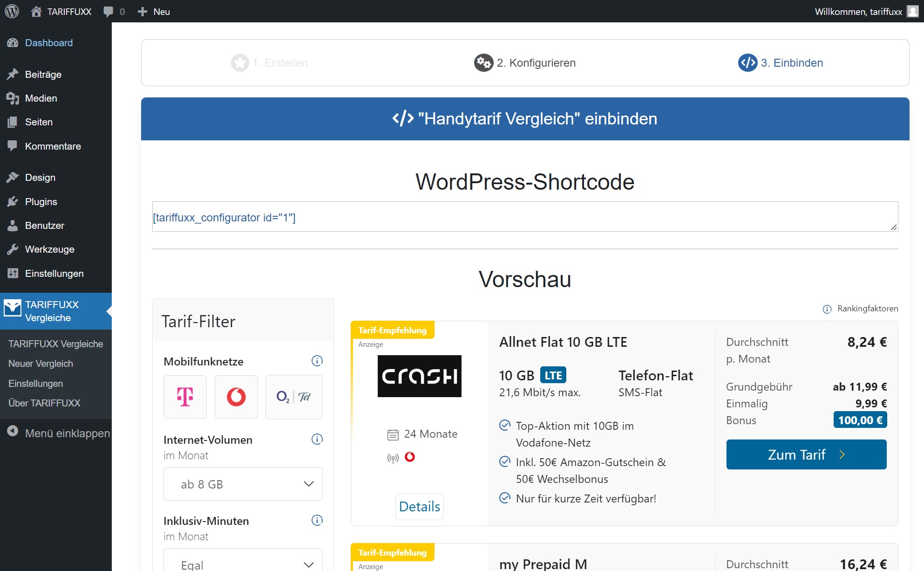Click the Neu link in admin bar
Image resolution: width=924 pixels, height=571 pixels.
161,12
